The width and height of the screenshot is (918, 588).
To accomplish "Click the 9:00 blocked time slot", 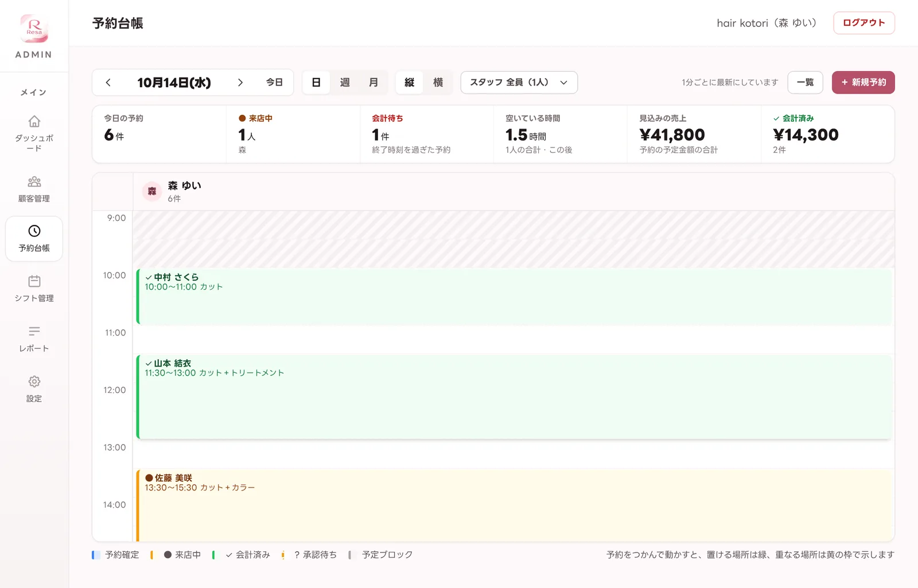I will (x=514, y=239).
